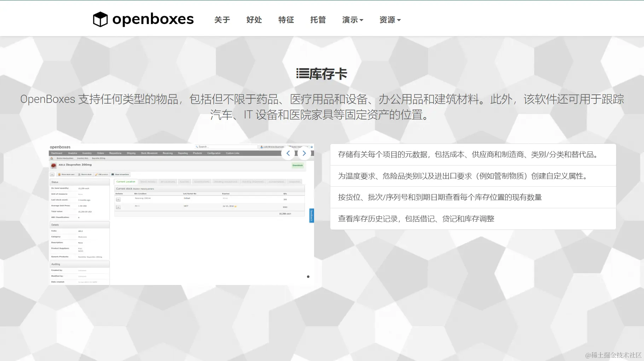The width and height of the screenshot is (644, 361).
Task: Click Dashboard in the screenshot's menu bar
Action: (x=57, y=153)
